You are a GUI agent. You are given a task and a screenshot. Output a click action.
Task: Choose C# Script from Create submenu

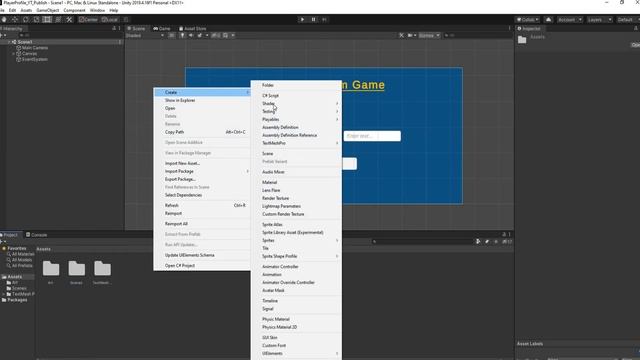pyautogui.click(x=296, y=96)
